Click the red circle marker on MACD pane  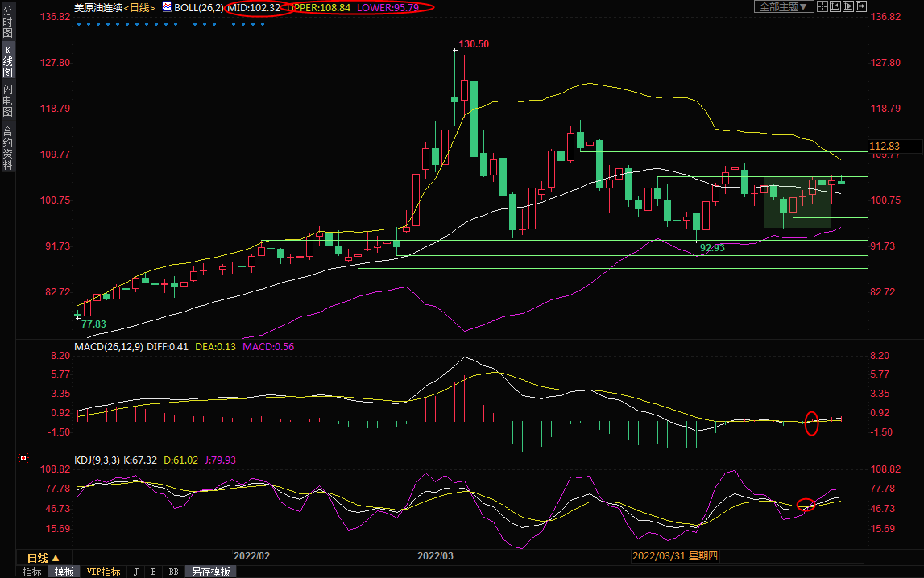click(811, 423)
